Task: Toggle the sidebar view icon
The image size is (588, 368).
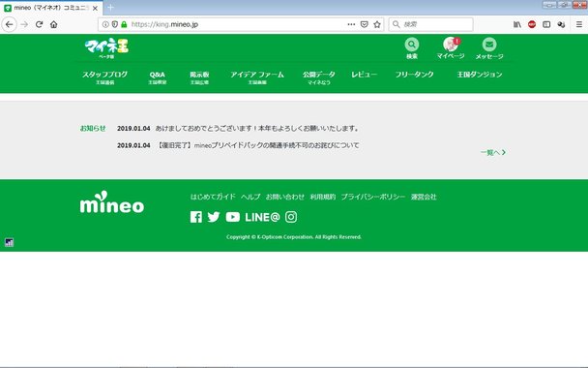Action: pyautogui.click(x=546, y=24)
